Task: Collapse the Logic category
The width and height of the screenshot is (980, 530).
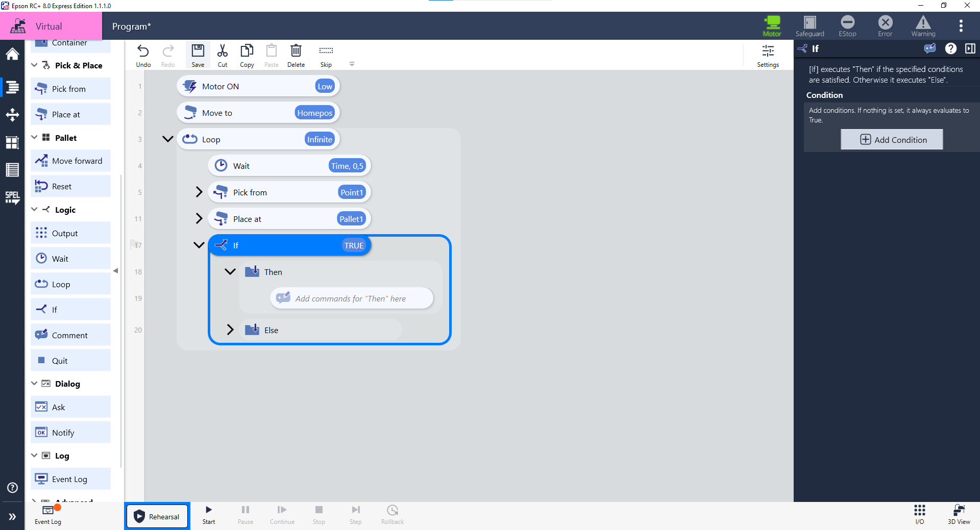Action: [x=34, y=210]
